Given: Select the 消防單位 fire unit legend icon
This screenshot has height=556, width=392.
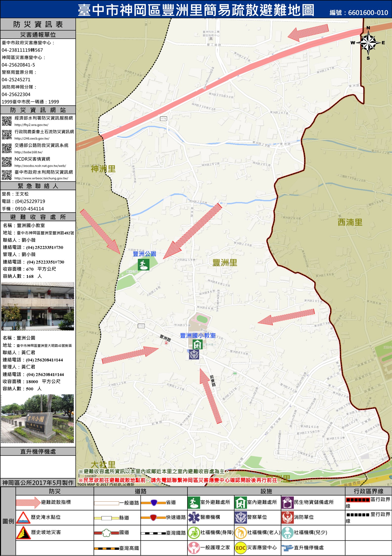Looking at the screenshot, I should click(x=287, y=517).
